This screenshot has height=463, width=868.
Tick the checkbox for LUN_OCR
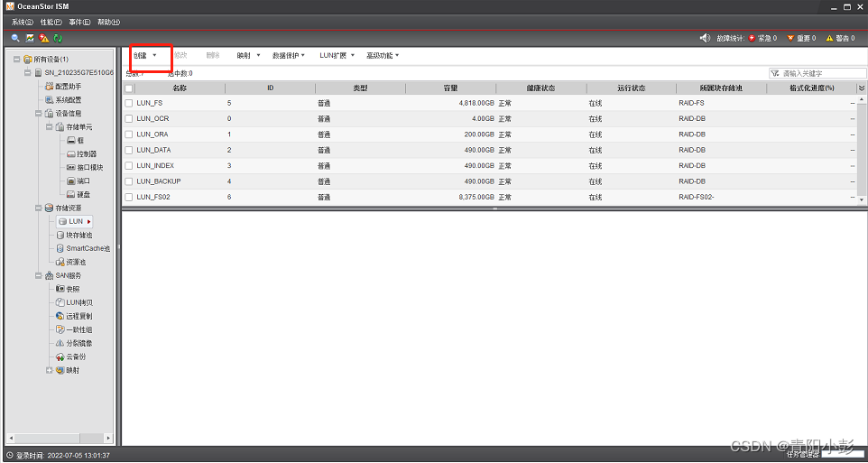[128, 118]
